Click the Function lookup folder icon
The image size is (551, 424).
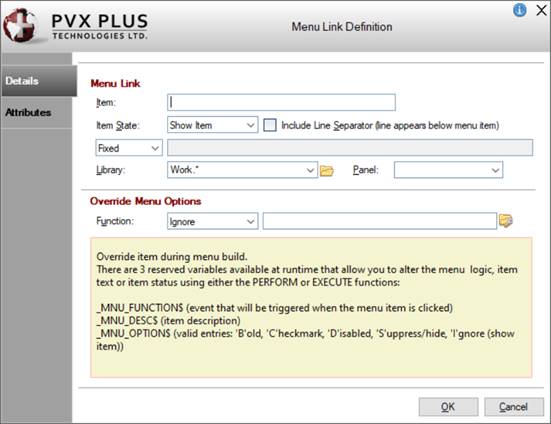coord(506,221)
